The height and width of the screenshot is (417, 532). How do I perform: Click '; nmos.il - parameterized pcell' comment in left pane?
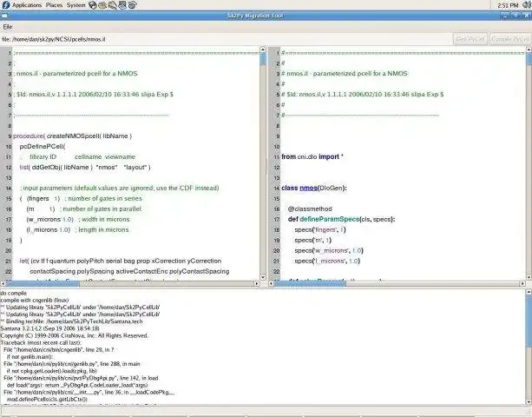point(76,74)
